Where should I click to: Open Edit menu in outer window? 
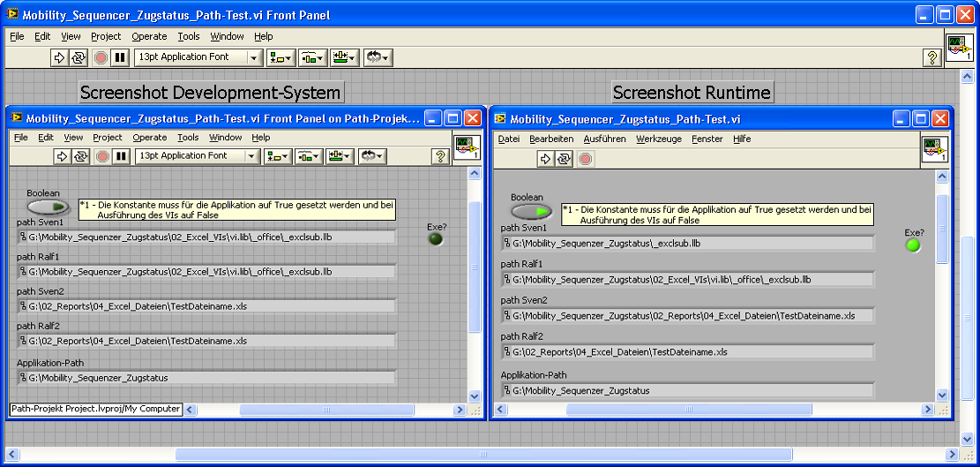click(42, 36)
